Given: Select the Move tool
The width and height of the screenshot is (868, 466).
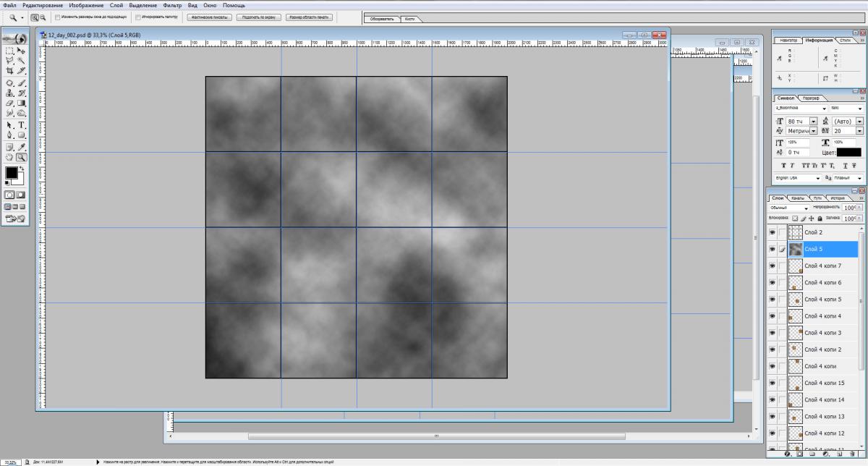Looking at the screenshot, I should pyautogui.click(x=21, y=51).
